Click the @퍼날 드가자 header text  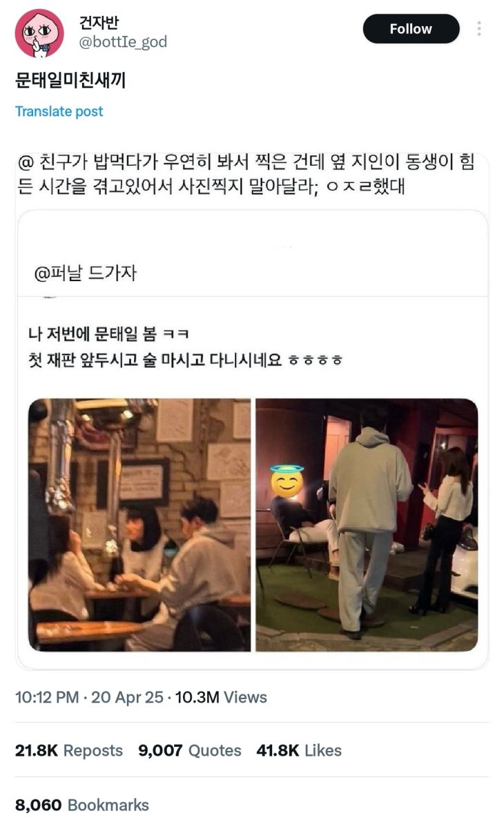click(x=86, y=273)
